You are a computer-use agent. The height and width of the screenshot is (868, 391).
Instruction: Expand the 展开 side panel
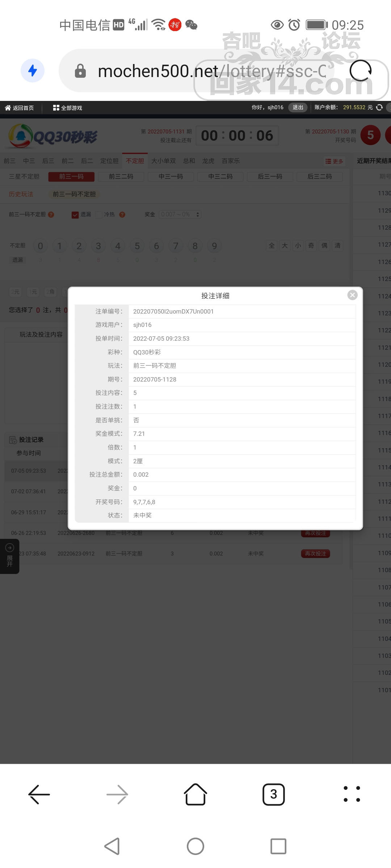click(x=9, y=556)
